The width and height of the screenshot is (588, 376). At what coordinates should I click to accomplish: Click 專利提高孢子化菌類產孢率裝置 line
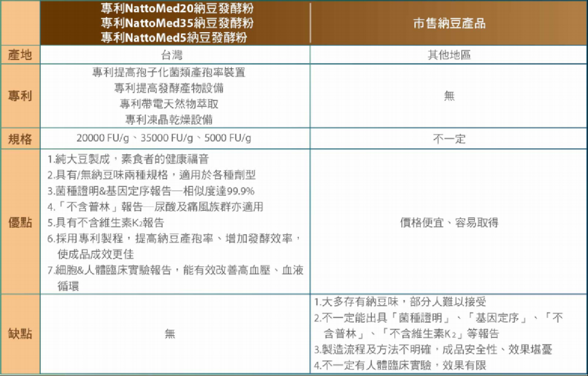tap(169, 72)
